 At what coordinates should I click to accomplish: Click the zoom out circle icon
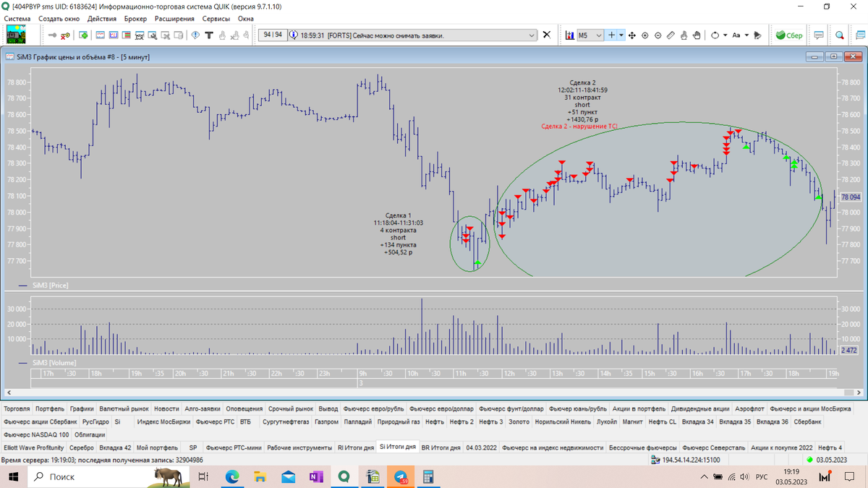(658, 35)
